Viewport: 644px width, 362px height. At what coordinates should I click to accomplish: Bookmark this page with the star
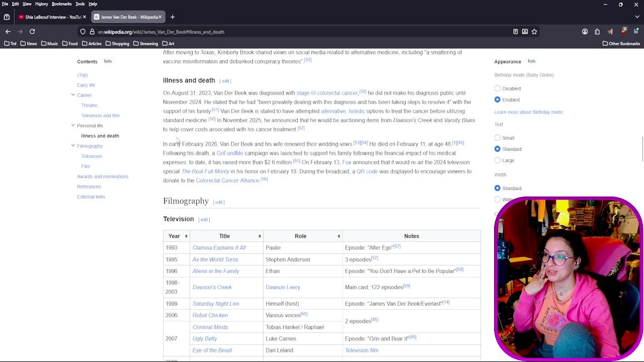534,32
